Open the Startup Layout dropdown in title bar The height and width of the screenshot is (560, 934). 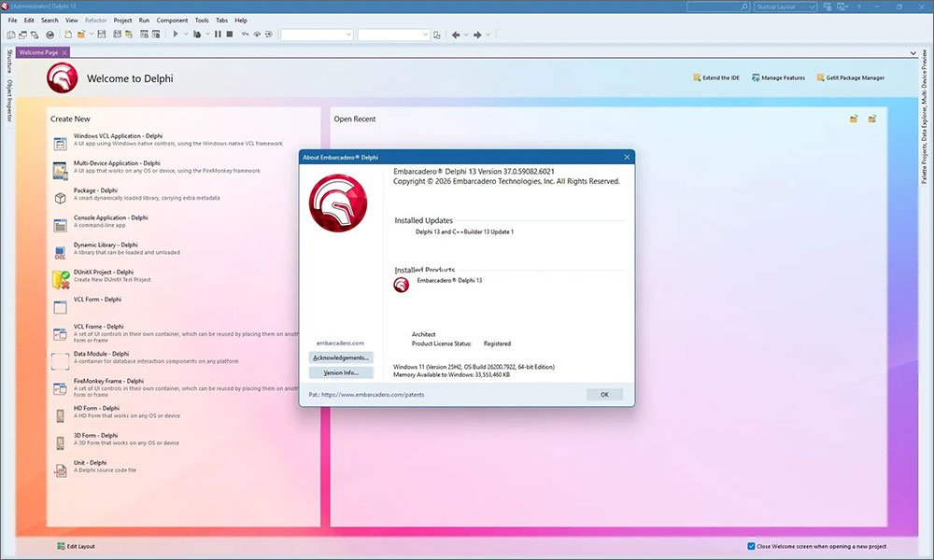click(785, 6)
